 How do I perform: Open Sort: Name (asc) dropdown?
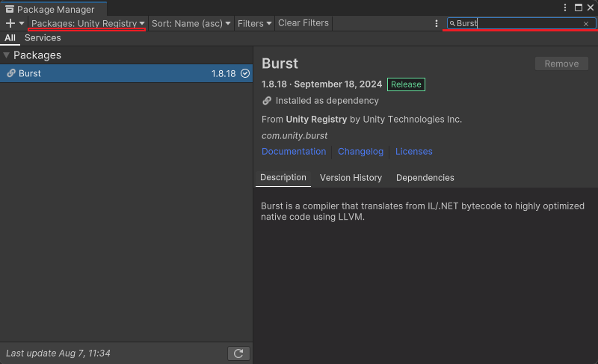[x=191, y=23]
